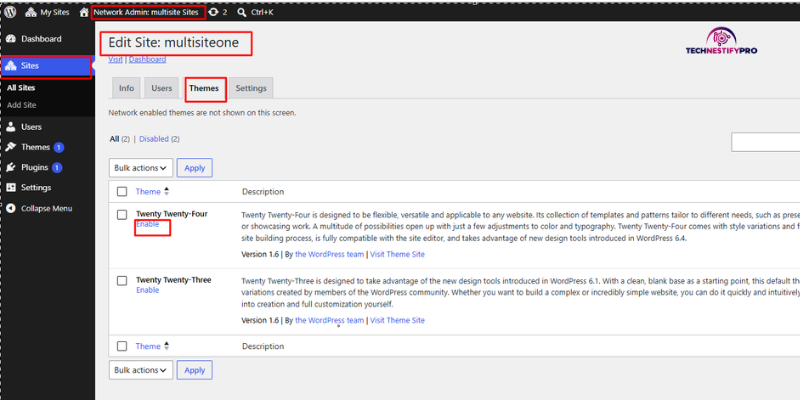Click the top Apply button
Viewport: 800px width, 400px height.
click(x=194, y=168)
